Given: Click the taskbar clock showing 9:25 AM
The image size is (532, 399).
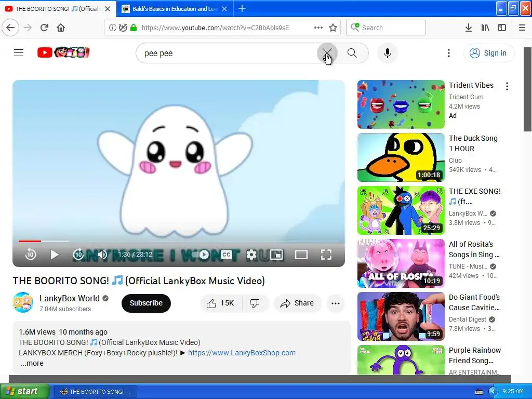Looking at the screenshot, I should (513, 391).
